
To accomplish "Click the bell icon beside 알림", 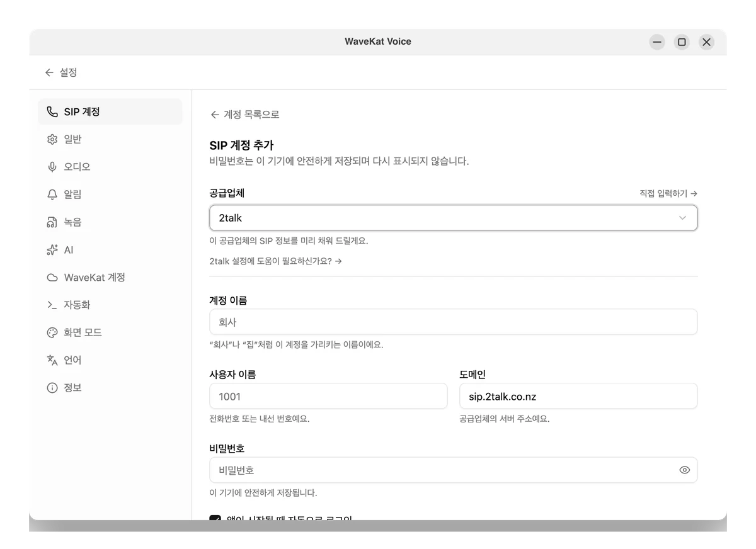I will tap(52, 195).
